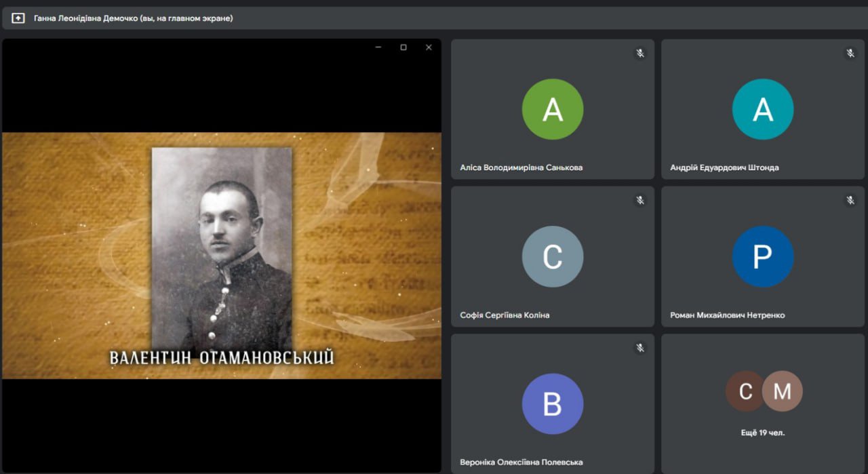Maximize the shared presentation window

(x=403, y=47)
